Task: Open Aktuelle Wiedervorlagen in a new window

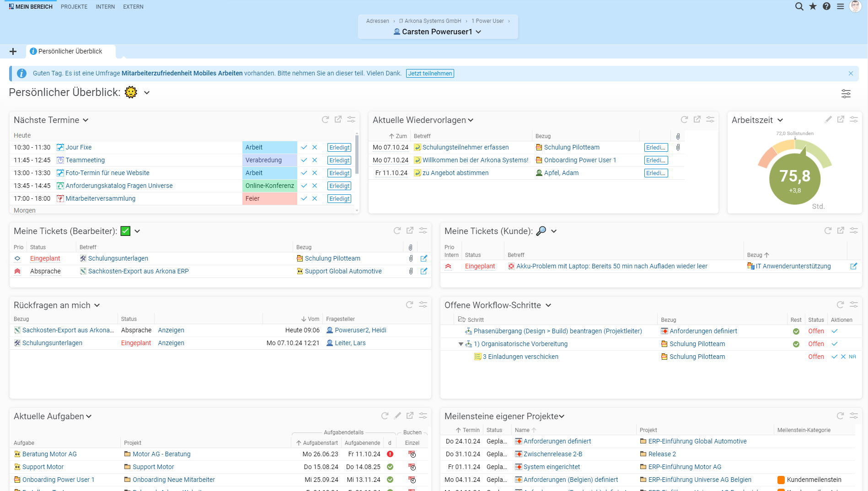Action: 697,119
